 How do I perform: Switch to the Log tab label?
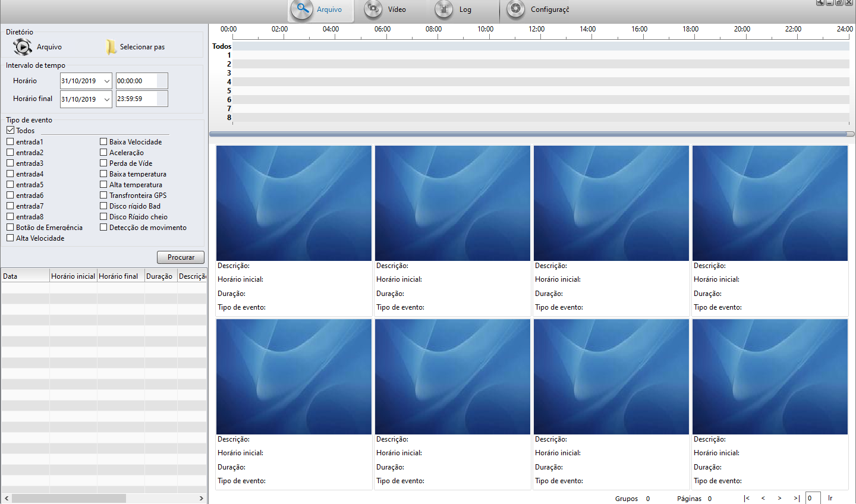pos(465,10)
